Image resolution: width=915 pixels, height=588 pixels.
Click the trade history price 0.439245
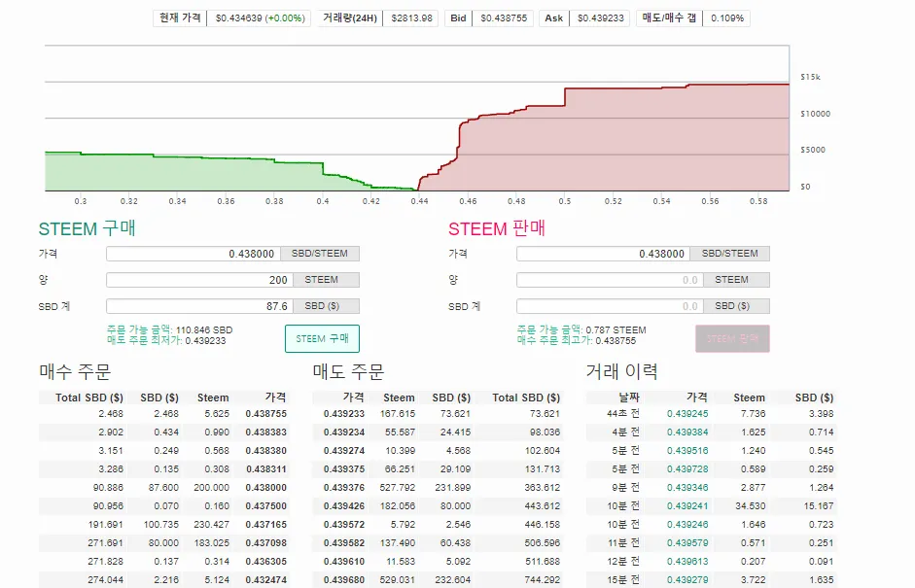(x=686, y=413)
